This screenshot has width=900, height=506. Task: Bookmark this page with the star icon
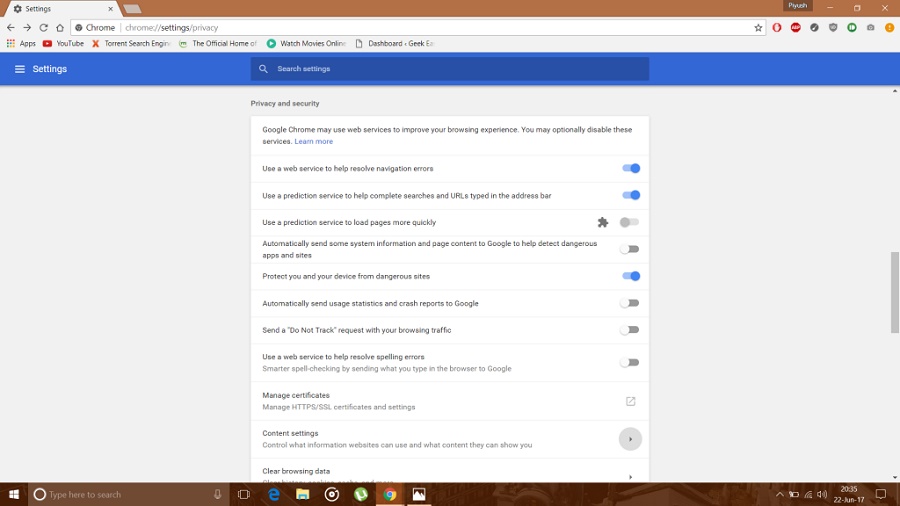(x=758, y=28)
